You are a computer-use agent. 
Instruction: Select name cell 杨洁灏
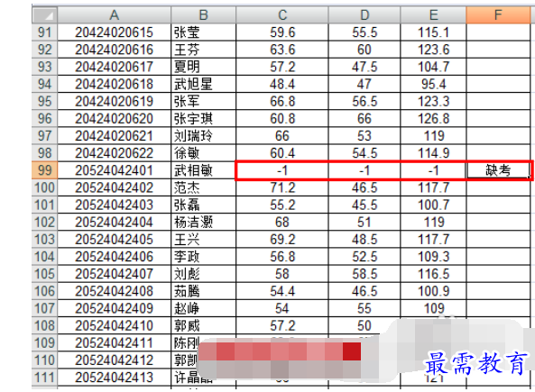[203, 222]
